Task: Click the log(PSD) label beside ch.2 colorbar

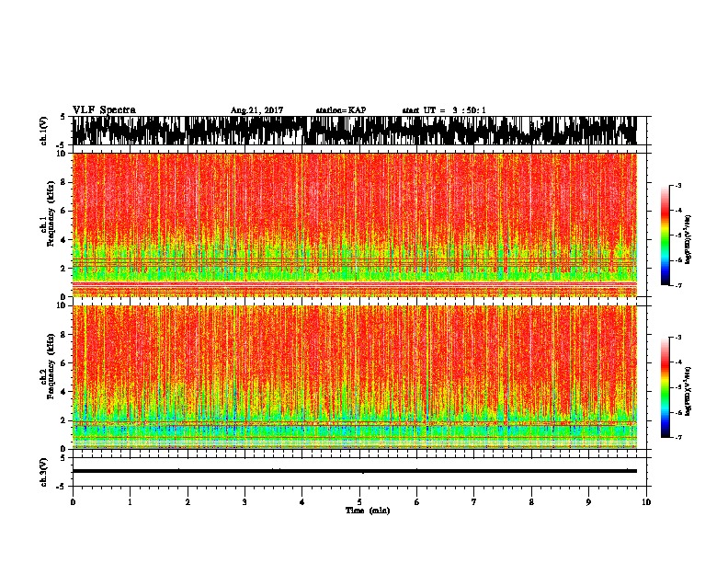Action: tap(688, 391)
